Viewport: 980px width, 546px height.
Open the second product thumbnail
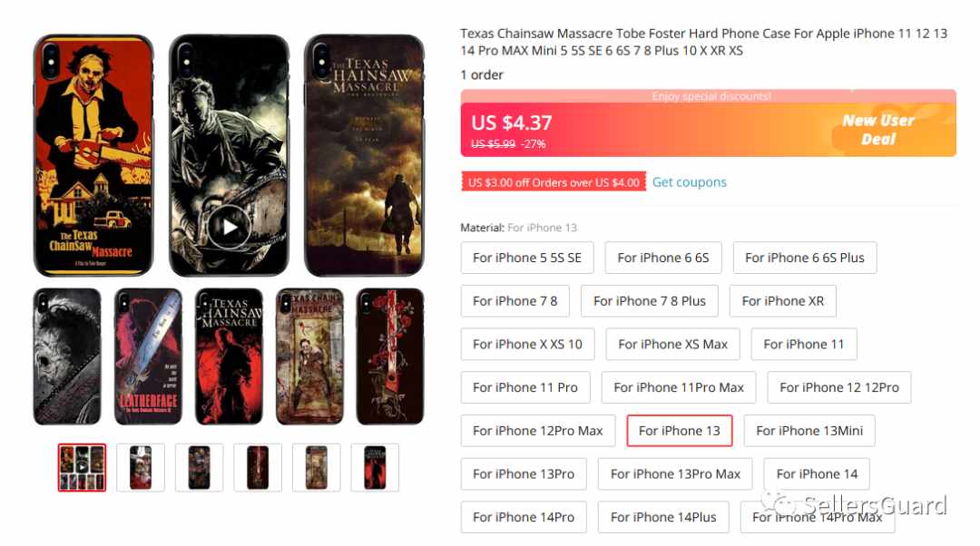(141, 467)
